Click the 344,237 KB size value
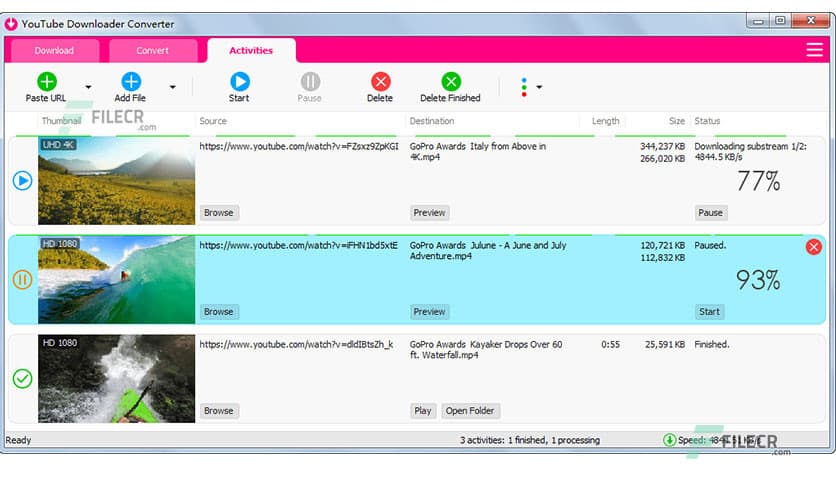836x484 pixels. tap(663, 146)
